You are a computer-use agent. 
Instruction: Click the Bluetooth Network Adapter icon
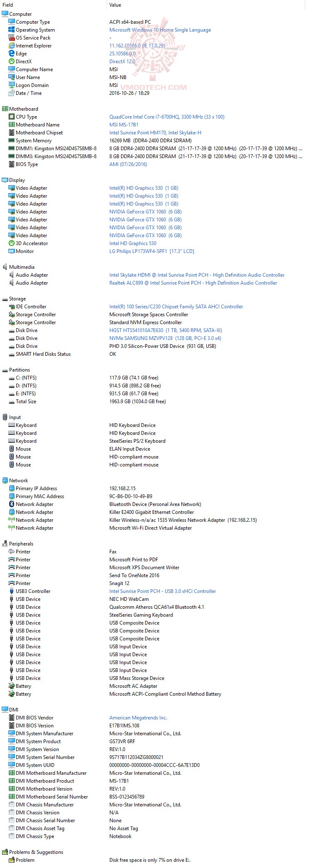click(12, 504)
